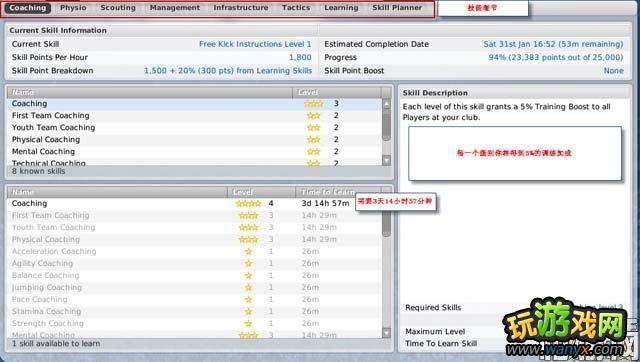Click the star icon of Jumping Coaching

pos(248,287)
